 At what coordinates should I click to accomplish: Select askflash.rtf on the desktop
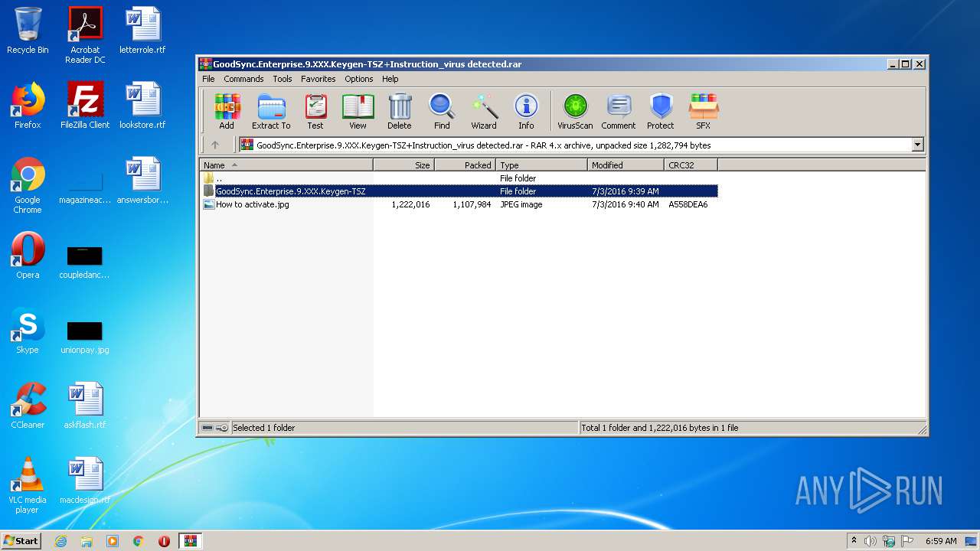[85, 406]
